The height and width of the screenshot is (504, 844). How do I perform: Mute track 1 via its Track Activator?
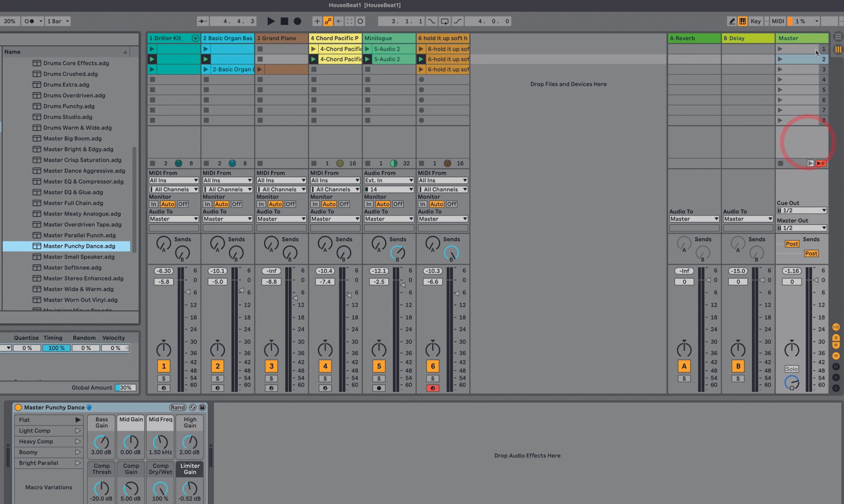point(164,366)
